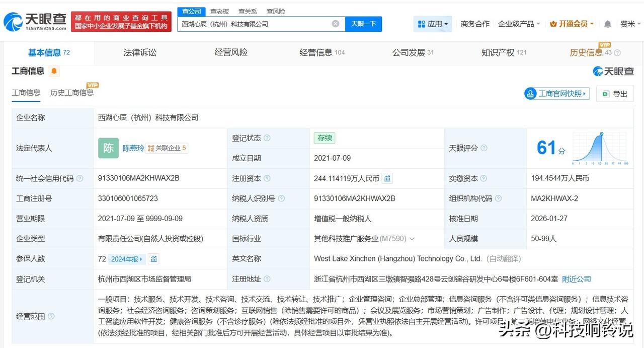Switch to the 经营风险 tab
The image size is (644, 348).
231,52
